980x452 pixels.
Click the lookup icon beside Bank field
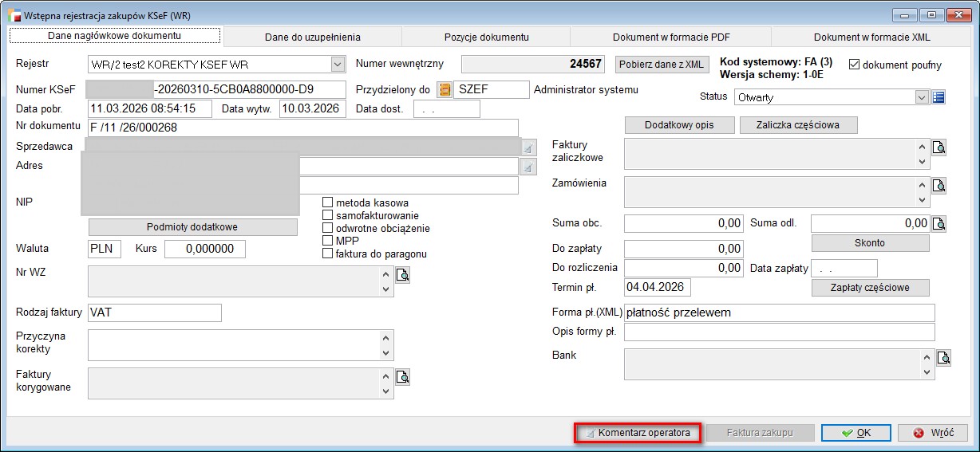pyautogui.click(x=943, y=358)
